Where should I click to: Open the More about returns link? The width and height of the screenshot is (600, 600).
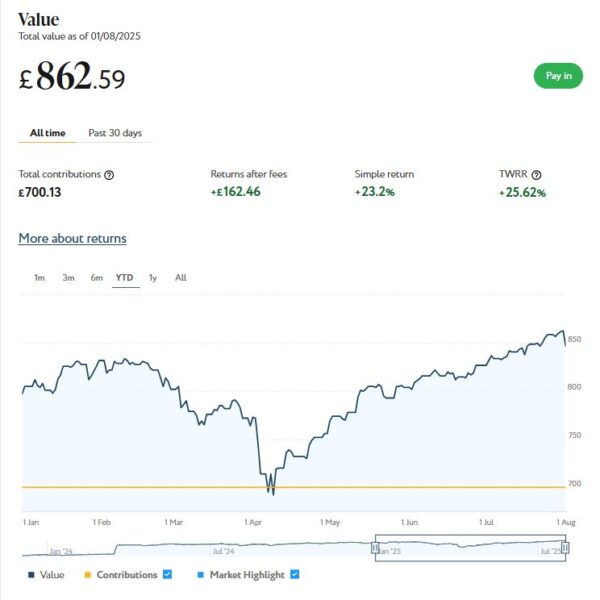(x=72, y=238)
